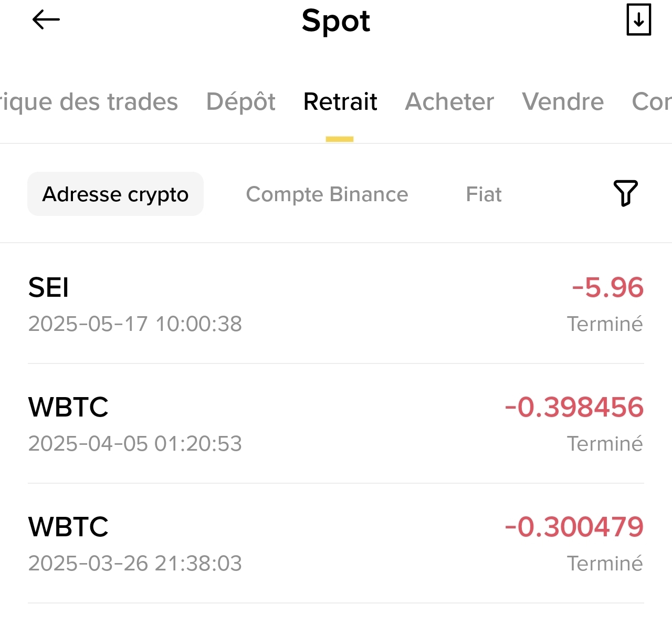Open the WBTC withdrawal from April 5
This screenshot has width=672, height=624.
click(x=336, y=424)
